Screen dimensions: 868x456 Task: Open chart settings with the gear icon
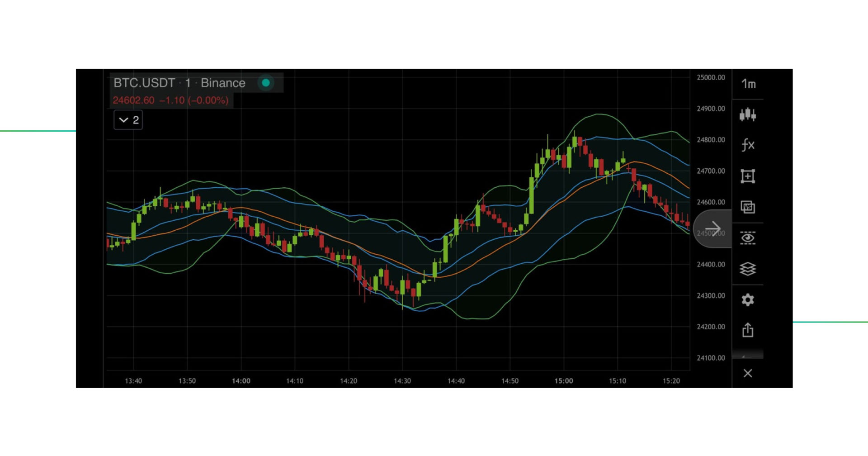(x=748, y=300)
